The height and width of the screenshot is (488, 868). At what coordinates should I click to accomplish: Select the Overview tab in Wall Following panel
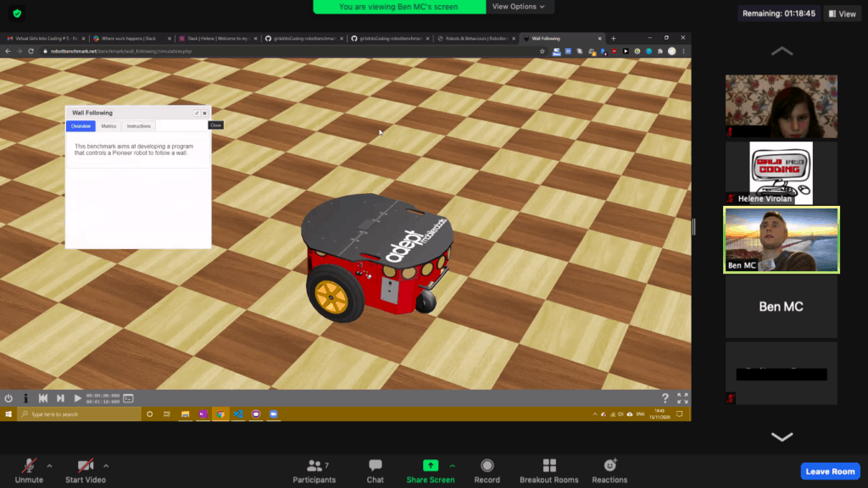click(x=81, y=126)
